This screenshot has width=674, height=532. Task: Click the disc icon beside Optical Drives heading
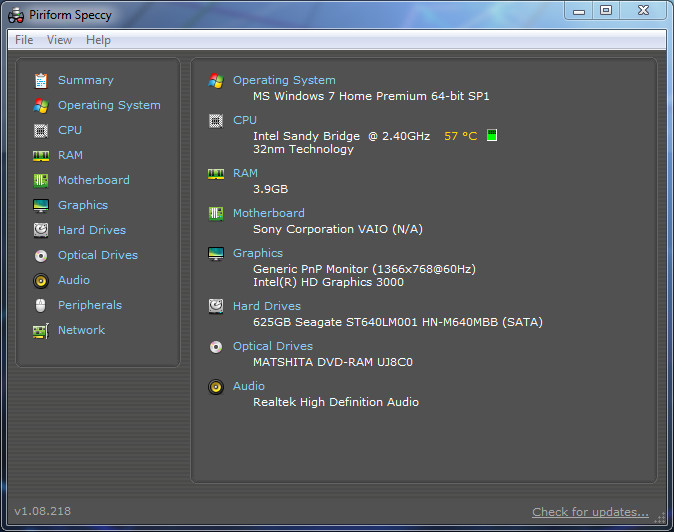click(x=216, y=346)
